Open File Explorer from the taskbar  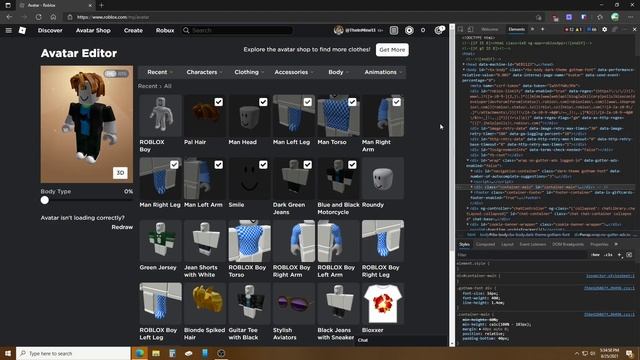pyautogui.click(x=156, y=353)
